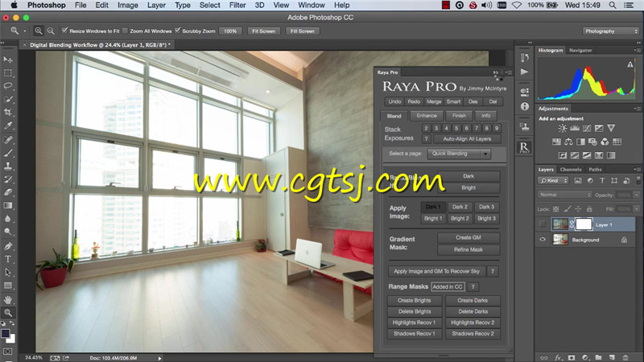
Task: Open the Filter menu
Action: point(237,5)
